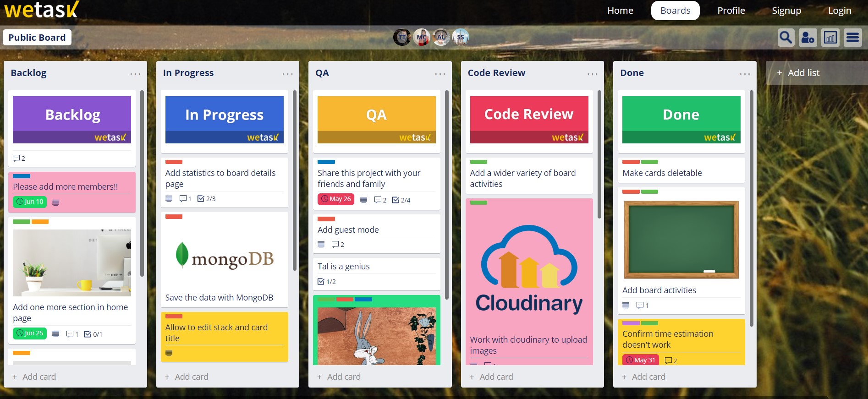Add a card to the QA list
Viewport: 868px width, 399px height.
339,377
